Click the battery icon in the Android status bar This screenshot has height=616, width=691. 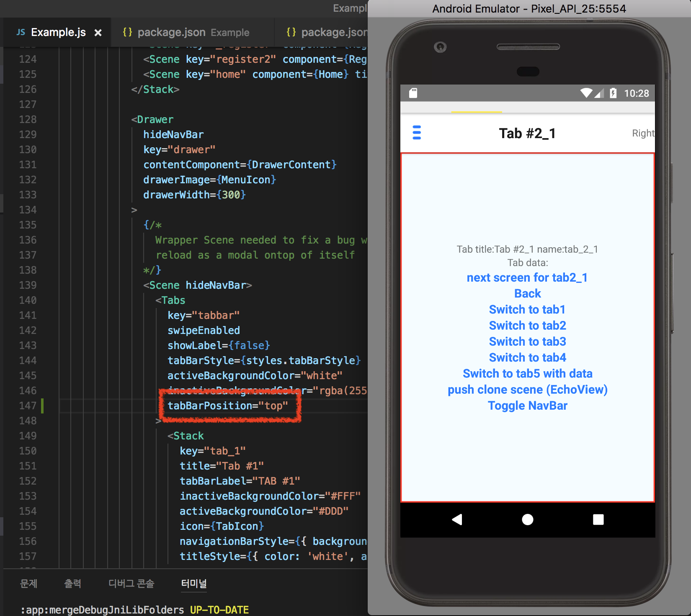coord(614,93)
